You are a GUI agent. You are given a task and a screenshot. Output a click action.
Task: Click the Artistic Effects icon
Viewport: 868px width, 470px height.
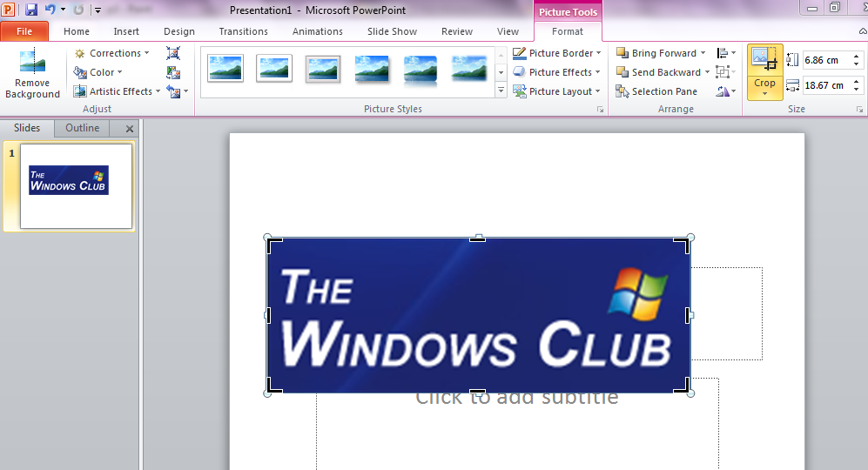coord(80,91)
